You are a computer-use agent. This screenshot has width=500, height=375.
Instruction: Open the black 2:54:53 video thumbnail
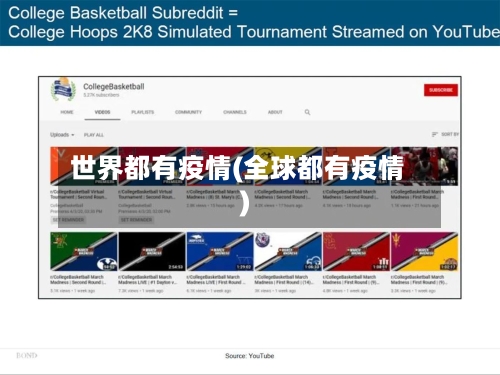coord(152,251)
